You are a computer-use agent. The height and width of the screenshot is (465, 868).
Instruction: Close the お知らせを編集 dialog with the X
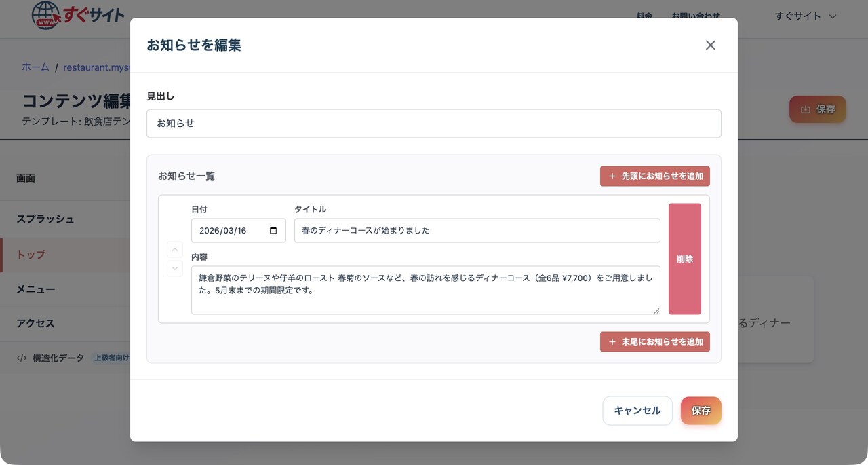[710, 45]
